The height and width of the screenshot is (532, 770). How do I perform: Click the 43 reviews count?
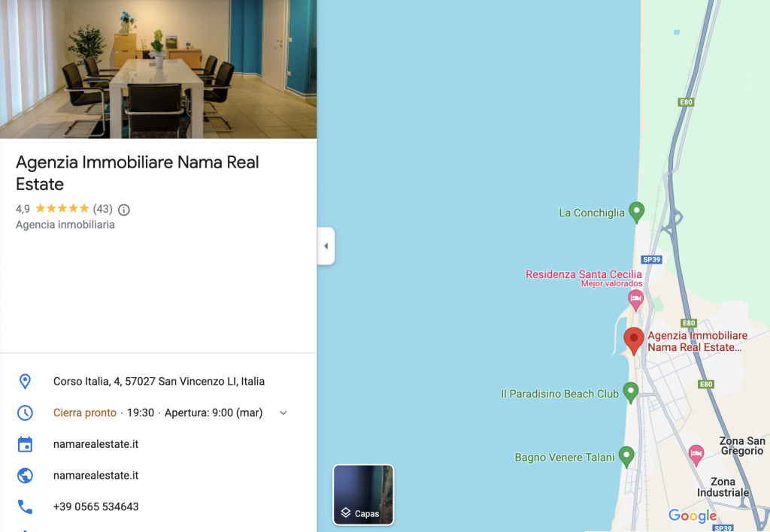pyautogui.click(x=102, y=209)
